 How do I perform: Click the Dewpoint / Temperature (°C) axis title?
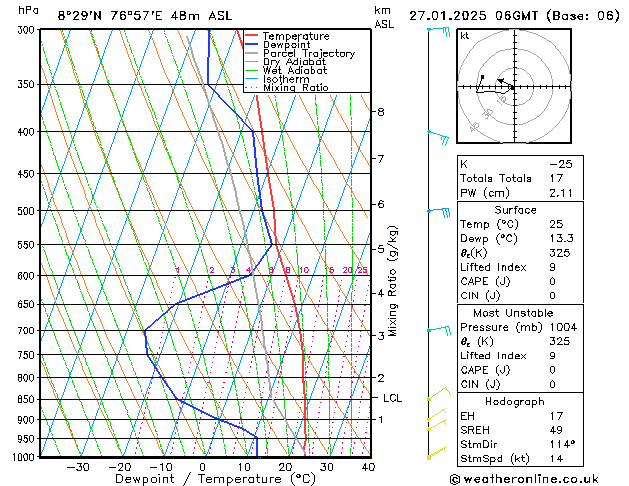tap(215, 479)
